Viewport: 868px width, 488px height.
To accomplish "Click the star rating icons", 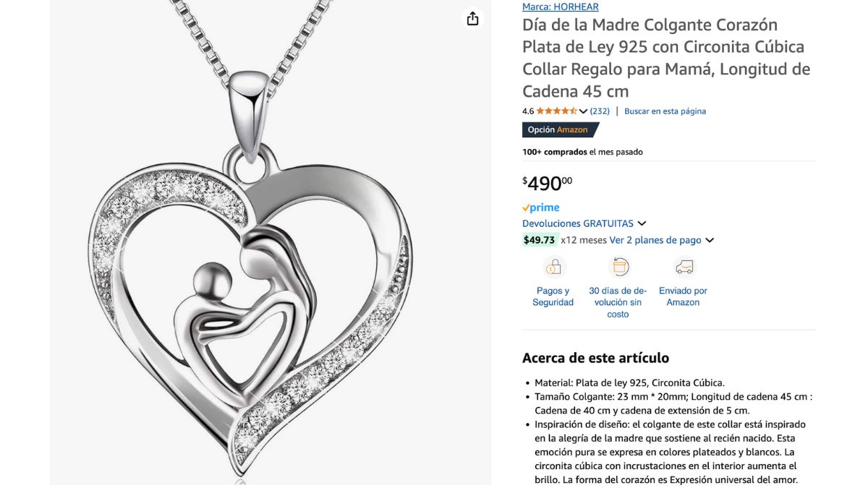I will [x=556, y=111].
